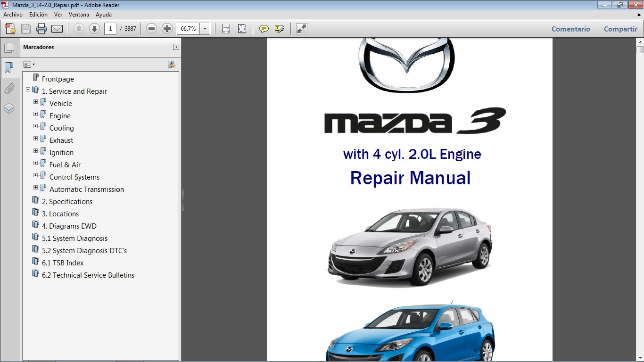Select the highlight text tool
Viewport: 644px width, 362px height.
(x=280, y=29)
